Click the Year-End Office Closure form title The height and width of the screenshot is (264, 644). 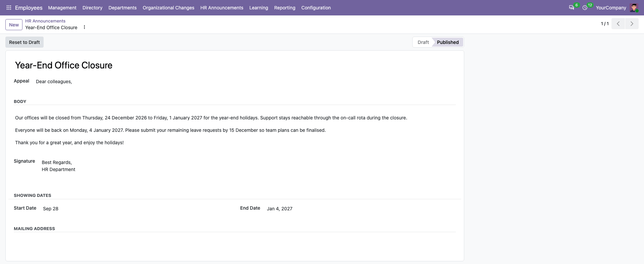point(64,65)
